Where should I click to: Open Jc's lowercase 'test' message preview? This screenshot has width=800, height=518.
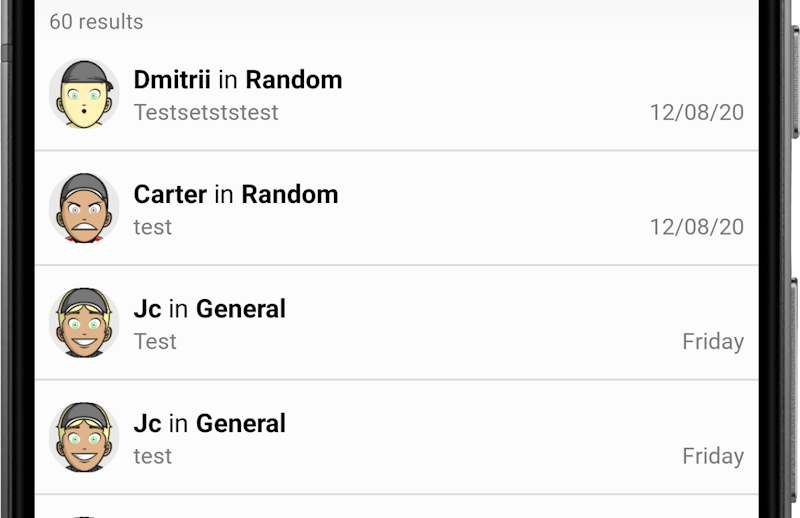tap(153, 456)
